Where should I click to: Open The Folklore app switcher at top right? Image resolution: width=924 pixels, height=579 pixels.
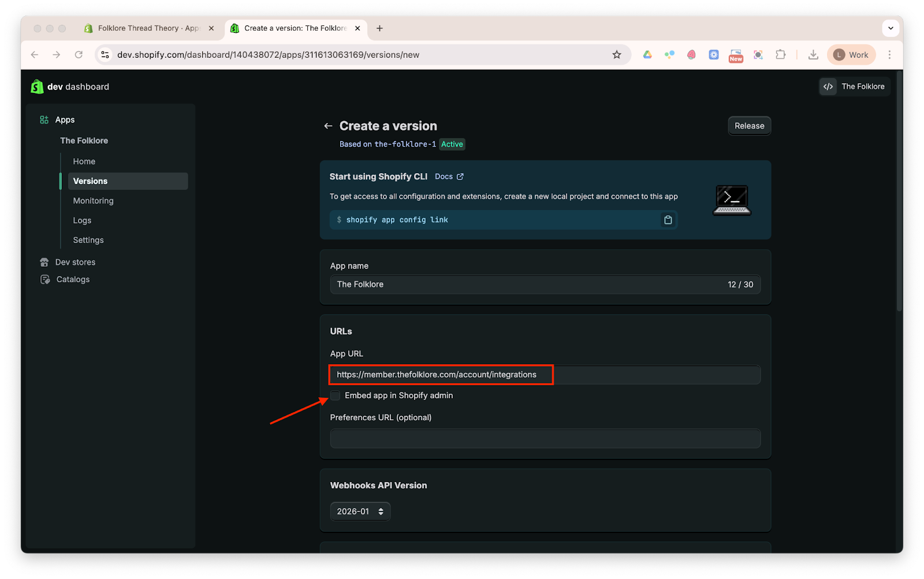coord(855,87)
